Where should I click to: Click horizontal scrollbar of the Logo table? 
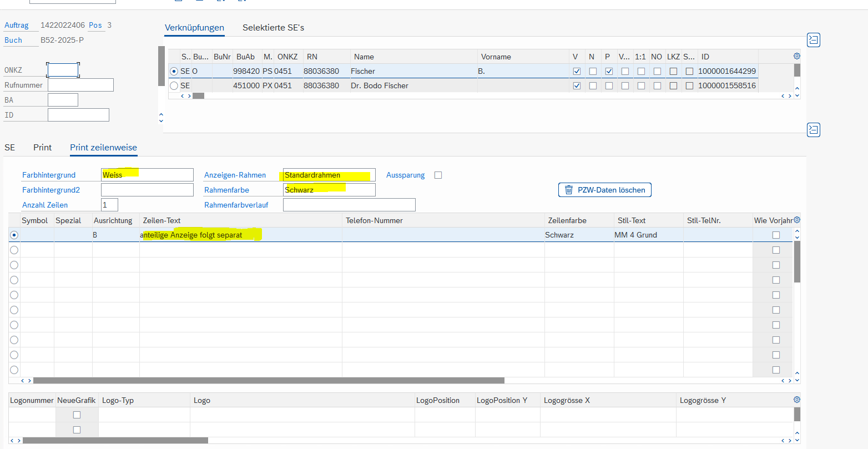tap(115, 440)
